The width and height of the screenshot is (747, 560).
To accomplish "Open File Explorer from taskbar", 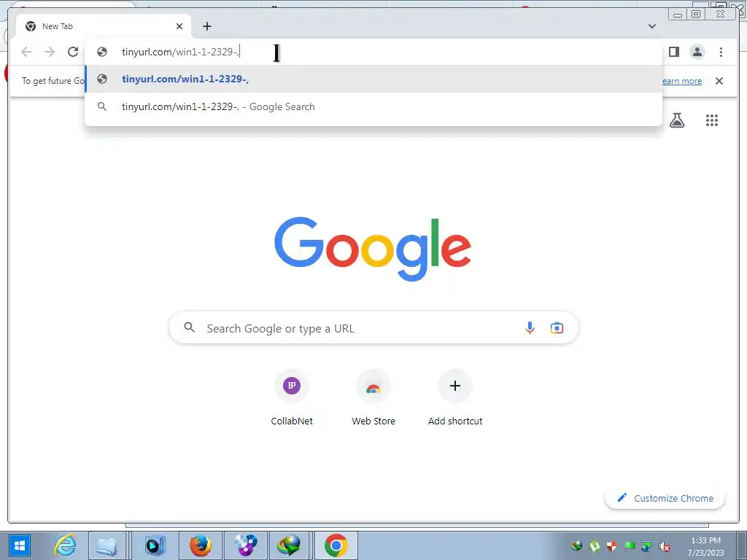I will click(x=107, y=545).
